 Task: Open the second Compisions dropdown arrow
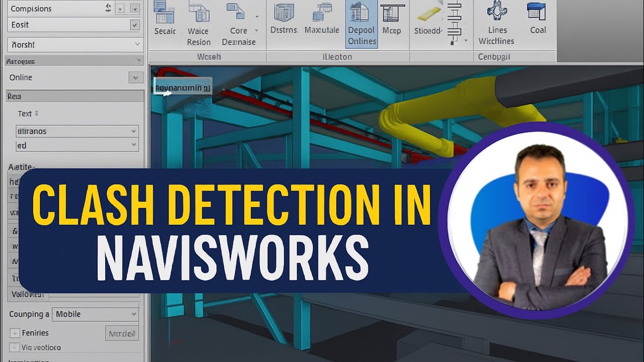coord(135,9)
